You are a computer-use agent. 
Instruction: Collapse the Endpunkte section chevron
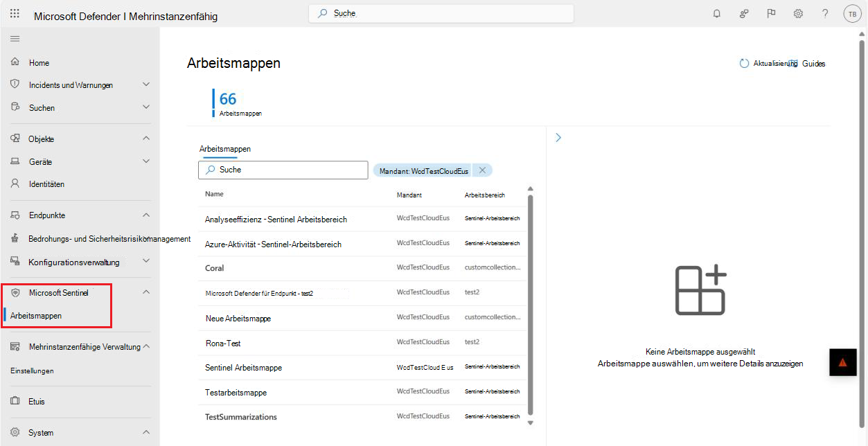(x=146, y=215)
